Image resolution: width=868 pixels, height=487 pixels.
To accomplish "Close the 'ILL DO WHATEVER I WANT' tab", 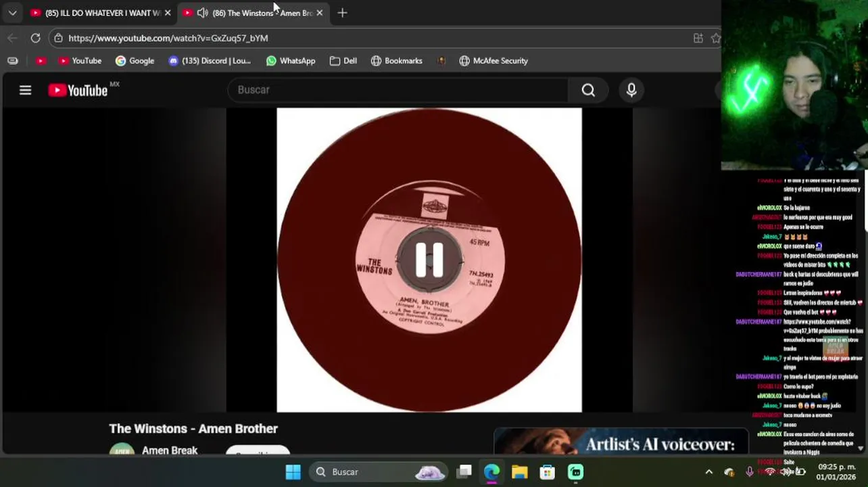I will pyautogui.click(x=168, y=13).
